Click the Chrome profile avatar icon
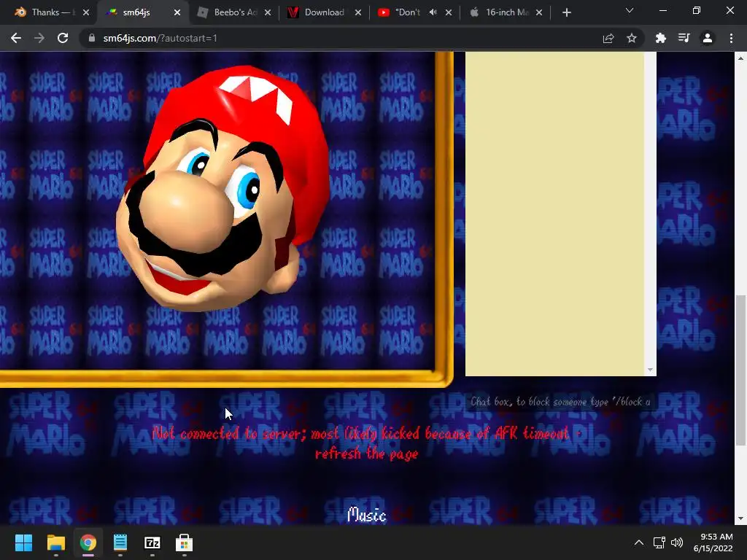The width and height of the screenshot is (747, 560). tap(708, 39)
